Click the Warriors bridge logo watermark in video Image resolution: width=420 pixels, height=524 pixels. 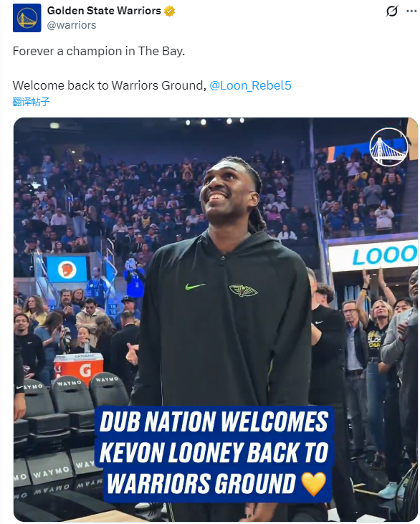click(388, 147)
